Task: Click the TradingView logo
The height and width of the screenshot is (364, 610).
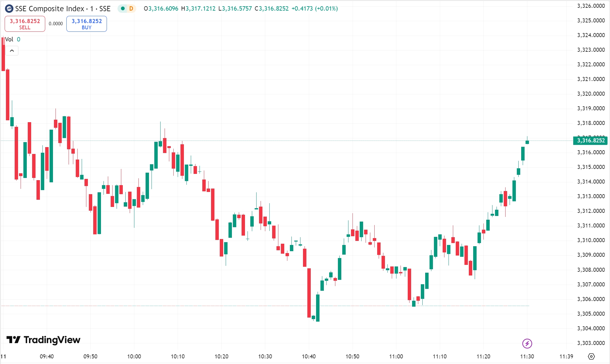Action: click(43, 340)
